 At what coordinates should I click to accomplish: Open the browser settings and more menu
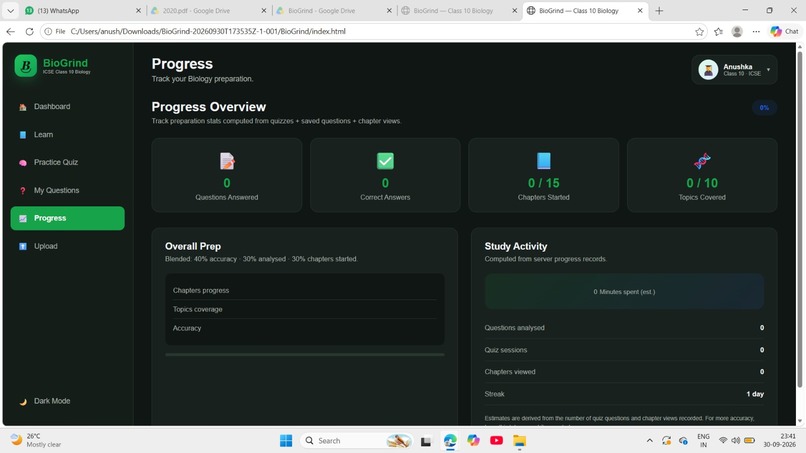point(756,31)
